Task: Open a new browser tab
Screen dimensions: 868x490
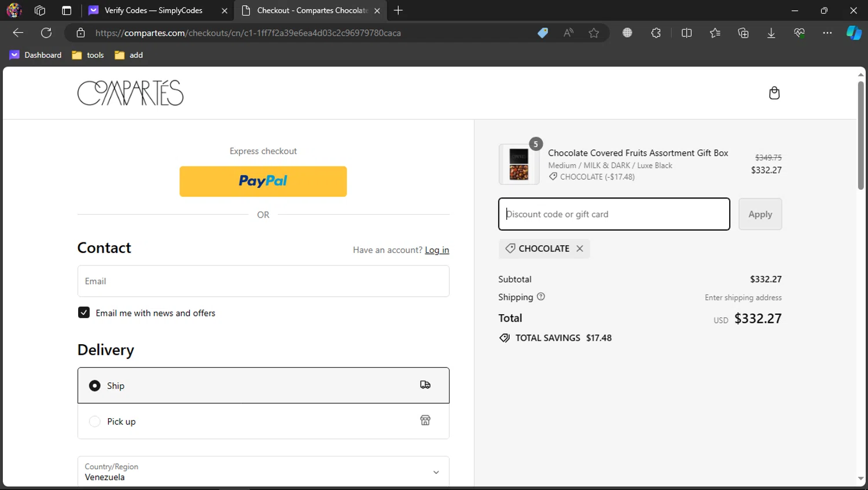Action: pos(398,10)
